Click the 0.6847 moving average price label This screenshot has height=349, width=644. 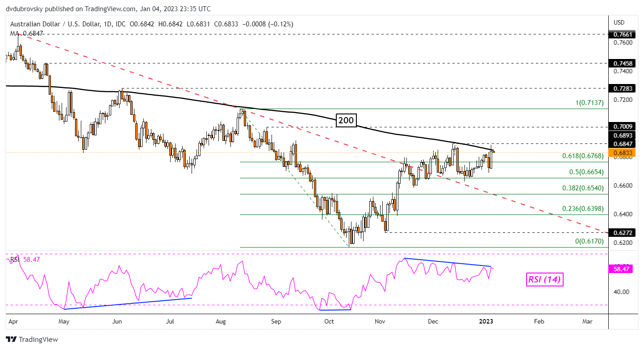[622, 143]
